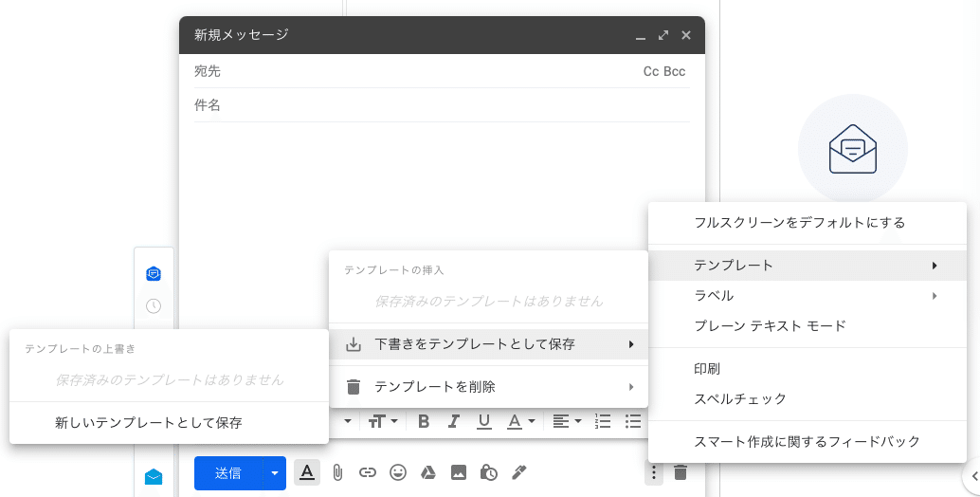980x497 pixels.
Task: Click the insert photo icon
Action: pos(459,472)
